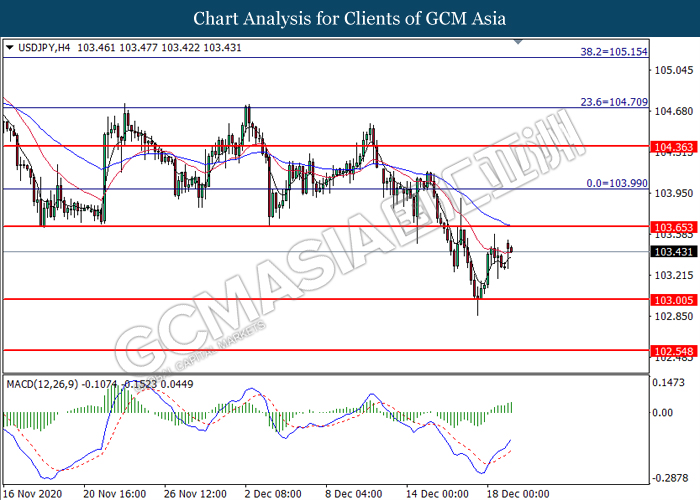
Task: Click the 0.00 MACD axis zero value
Action: [x=662, y=412]
